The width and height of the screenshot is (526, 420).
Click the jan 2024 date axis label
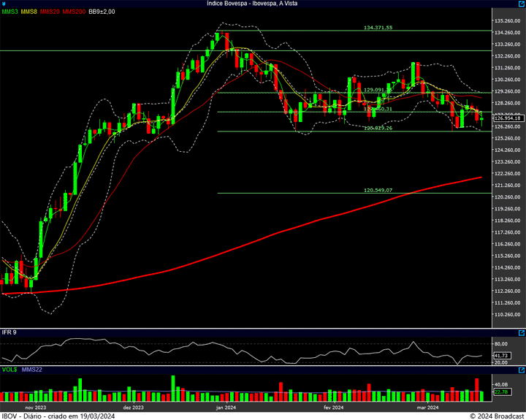point(226,408)
